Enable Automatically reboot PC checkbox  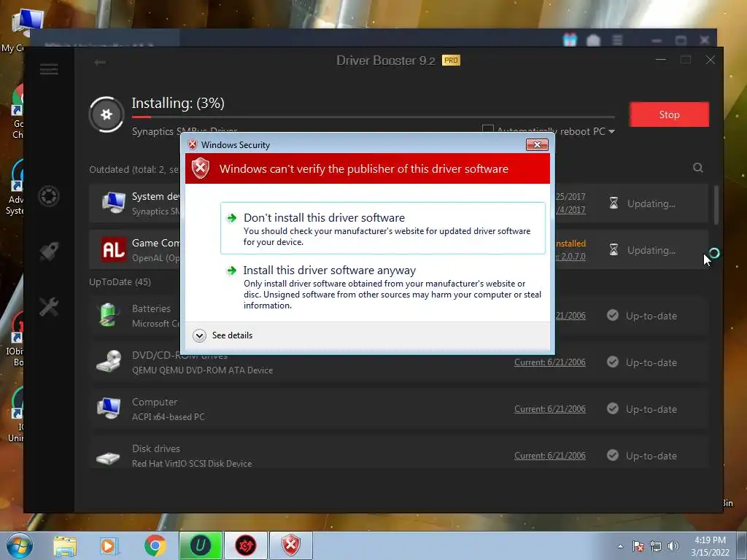(x=488, y=131)
